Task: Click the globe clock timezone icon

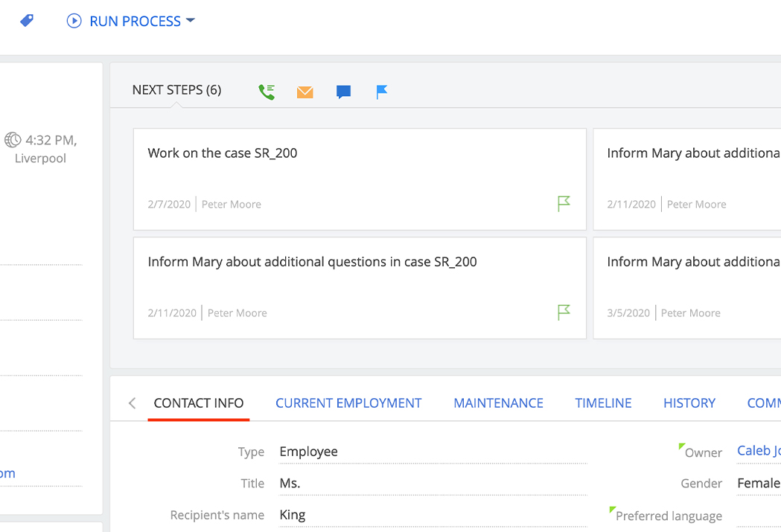Action: pyautogui.click(x=13, y=140)
